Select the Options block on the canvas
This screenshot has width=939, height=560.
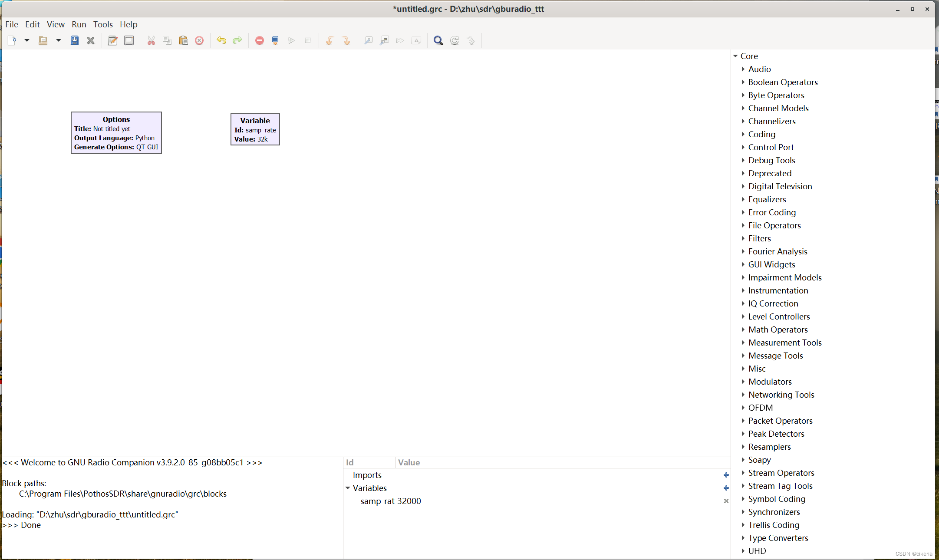click(x=116, y=133)
